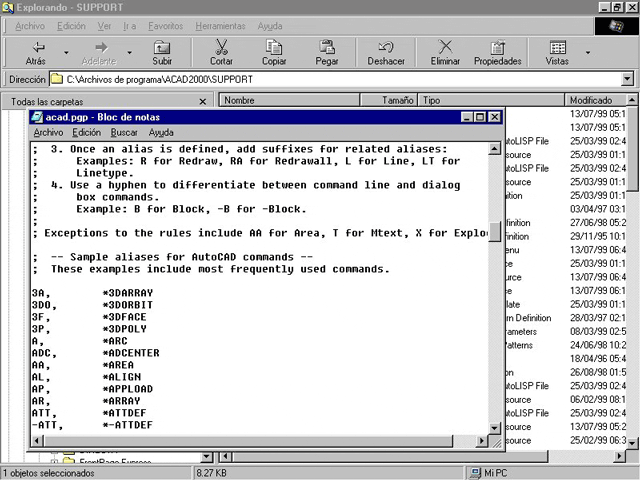Screen dimensions: 640x480
Task: Click the Copiar toolbar icon
Action: pyautogui.click(x=274, y=47)
